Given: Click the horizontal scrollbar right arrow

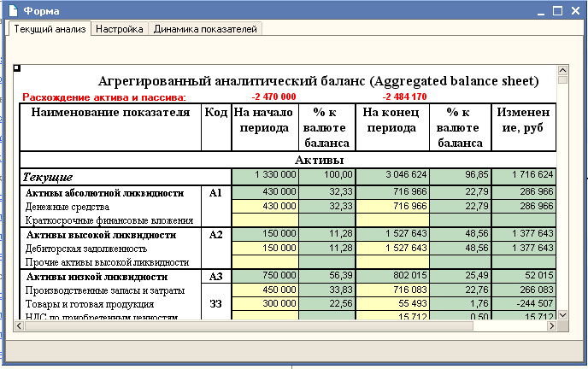Looking at the screenshot, I should click(x=551, y=326).
